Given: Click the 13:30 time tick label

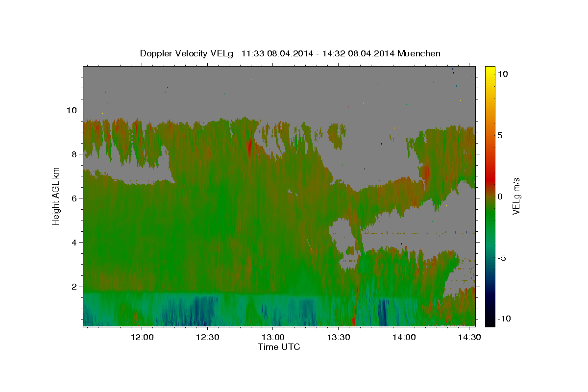Looking at the screenshot, I should 338,337.
